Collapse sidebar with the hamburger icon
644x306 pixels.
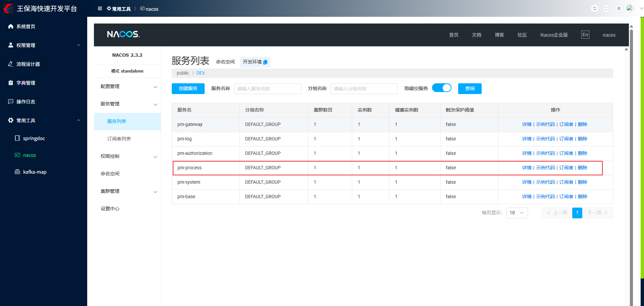(100, 8)
